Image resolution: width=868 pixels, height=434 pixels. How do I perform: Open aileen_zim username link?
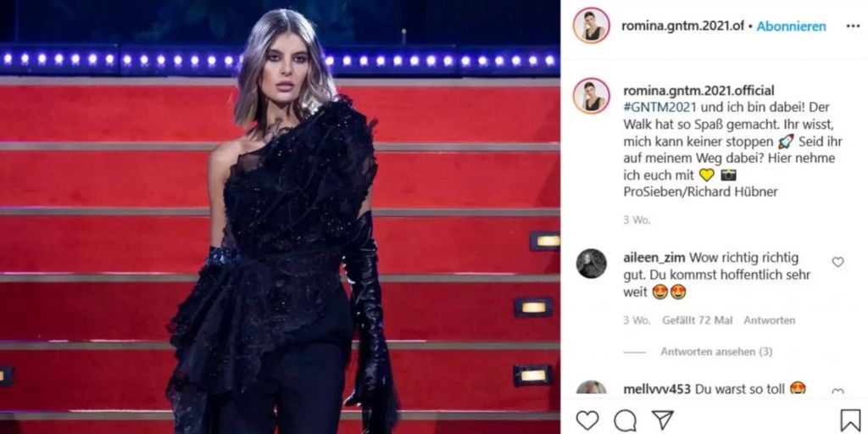tap(654, 258)
